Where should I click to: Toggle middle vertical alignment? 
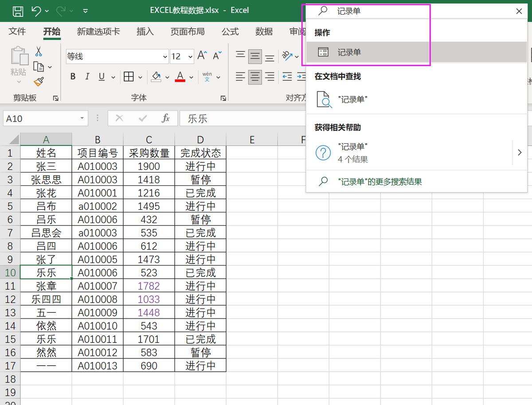pyautogui.click(x=255, y=56)
